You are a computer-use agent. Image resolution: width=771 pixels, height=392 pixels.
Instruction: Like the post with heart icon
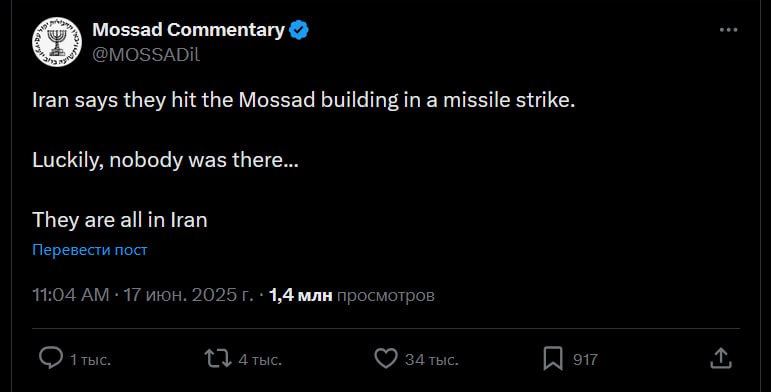[x=386, y=359]
